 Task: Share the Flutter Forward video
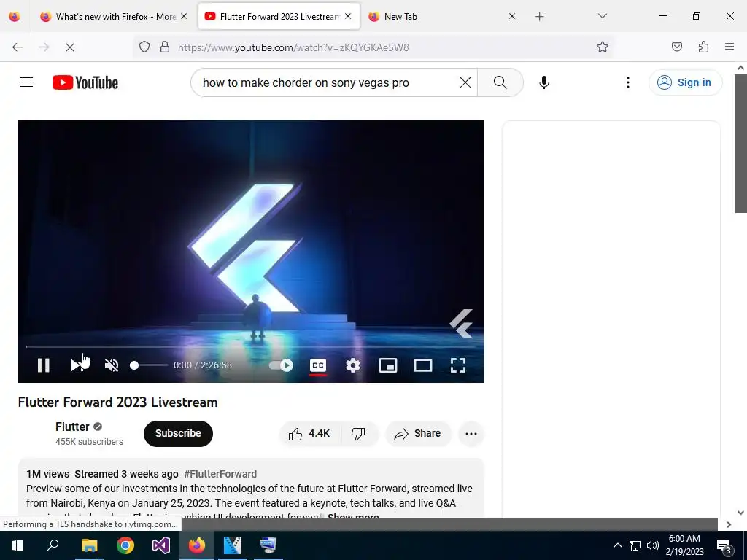click(x=418, y=433)
